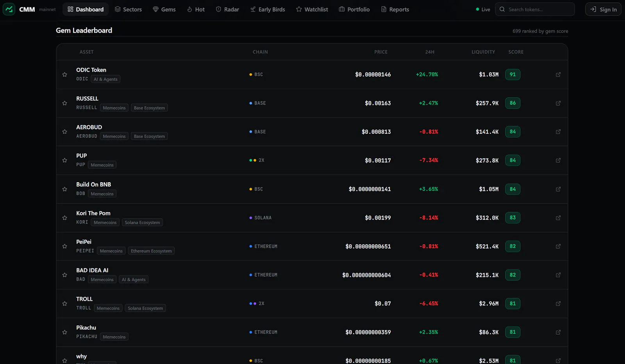Image resolution: width=625 pixels, height=364 pixels.
Task: Open TROLL external link icon
Action: pos(558,304)
